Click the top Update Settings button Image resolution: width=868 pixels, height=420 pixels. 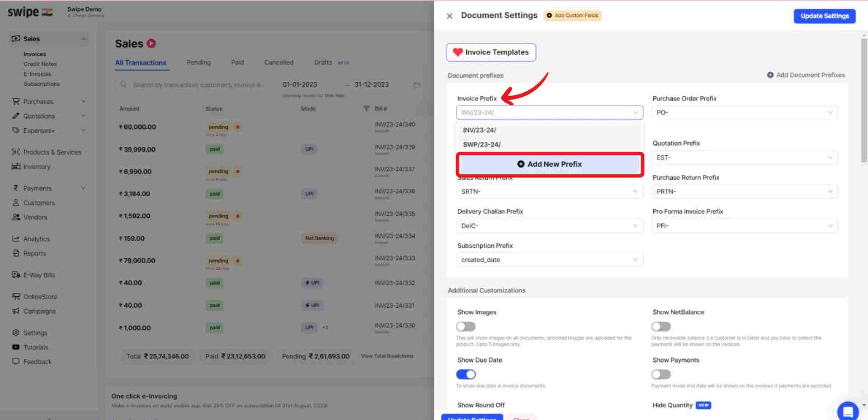click(825, 16)
